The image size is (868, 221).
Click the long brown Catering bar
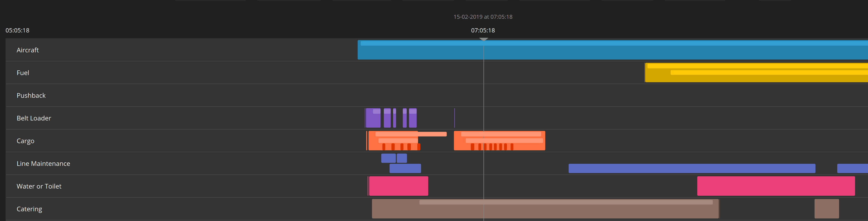click(545, 208)
